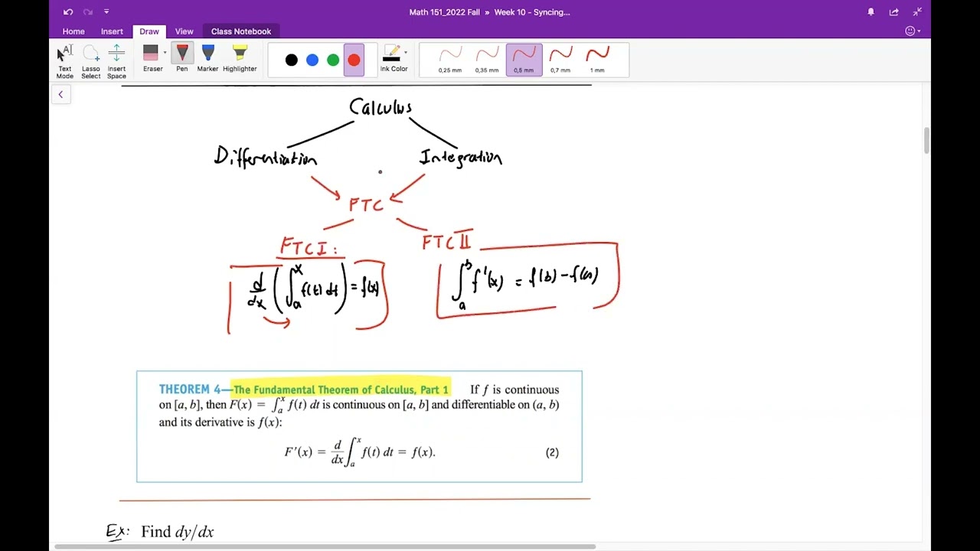Set pen thickness to 0,25 mm
This screenshot has width=980, height=551.
coord(450,60)
